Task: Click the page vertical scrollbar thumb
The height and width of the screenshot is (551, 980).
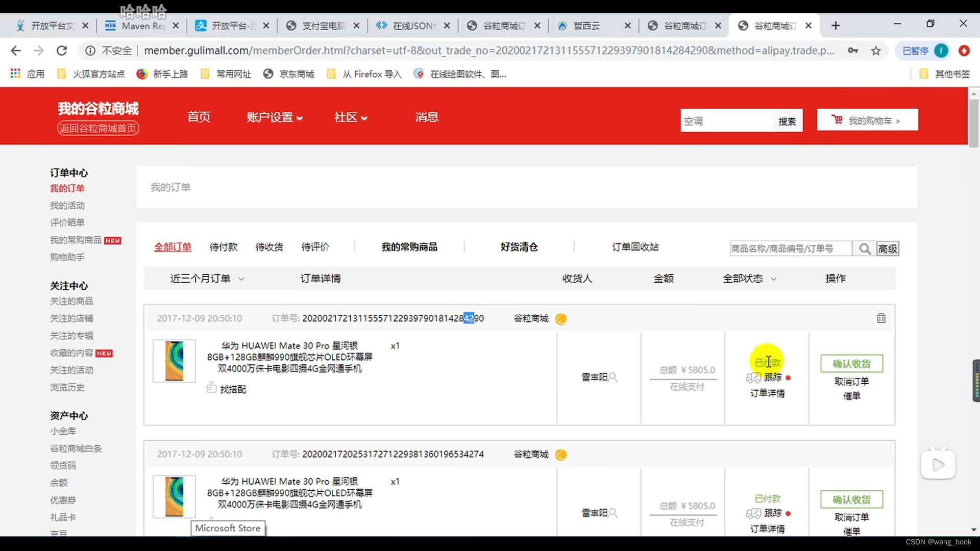Action: pos(973,122)
